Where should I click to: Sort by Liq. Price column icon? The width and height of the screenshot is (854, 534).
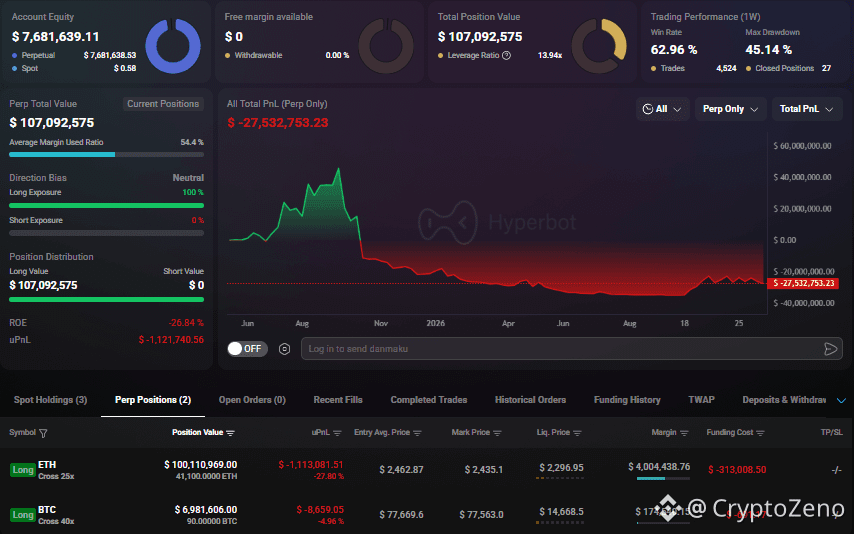tap(577, 433)
